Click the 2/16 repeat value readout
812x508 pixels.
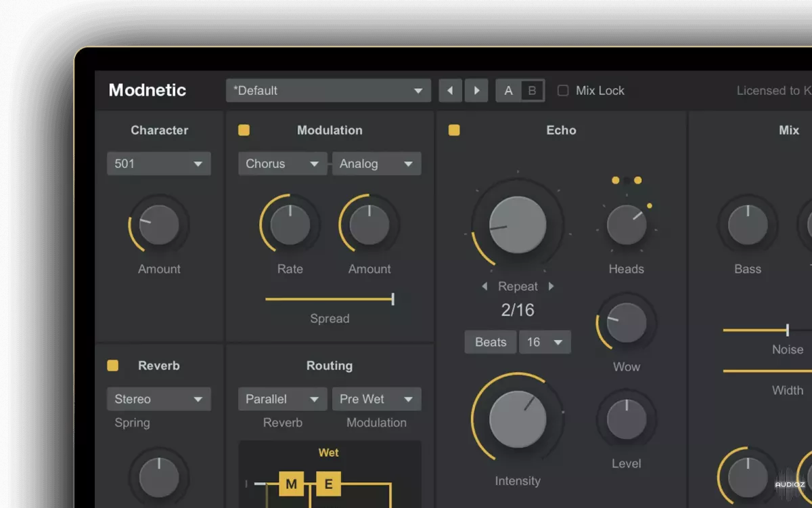tap(518, 310)
